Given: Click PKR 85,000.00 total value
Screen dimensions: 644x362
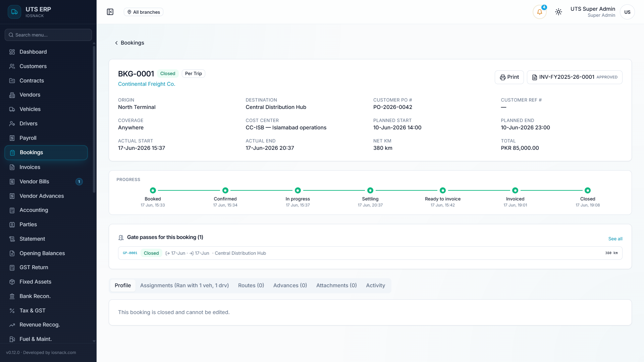Looking at the screenshot, I should click(520, 148).
